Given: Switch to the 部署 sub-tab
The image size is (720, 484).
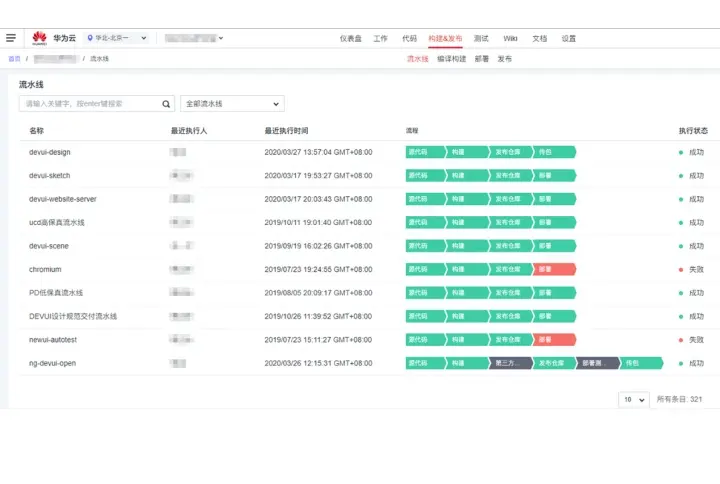Looking at the screenshot, I should click(x=482, y=59).
